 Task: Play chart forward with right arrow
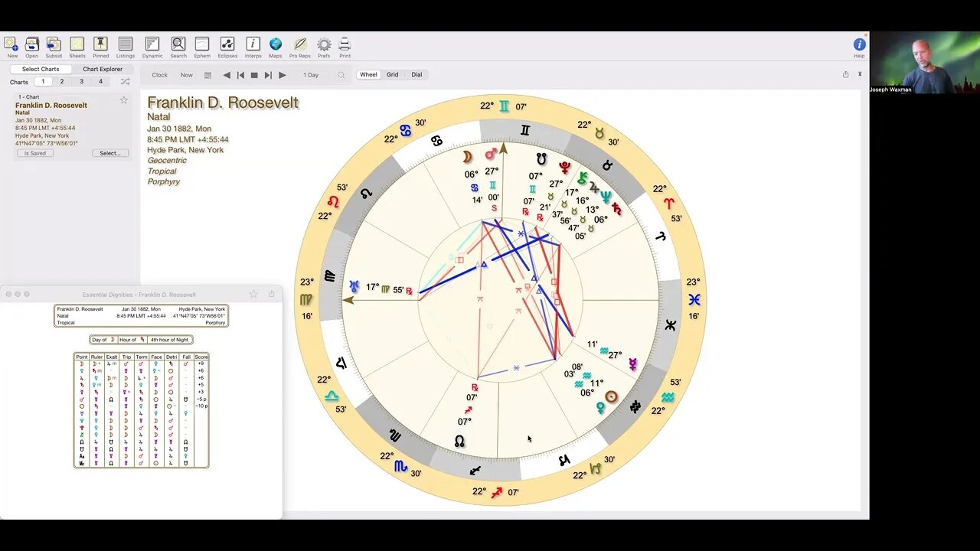tap(282, 75)
